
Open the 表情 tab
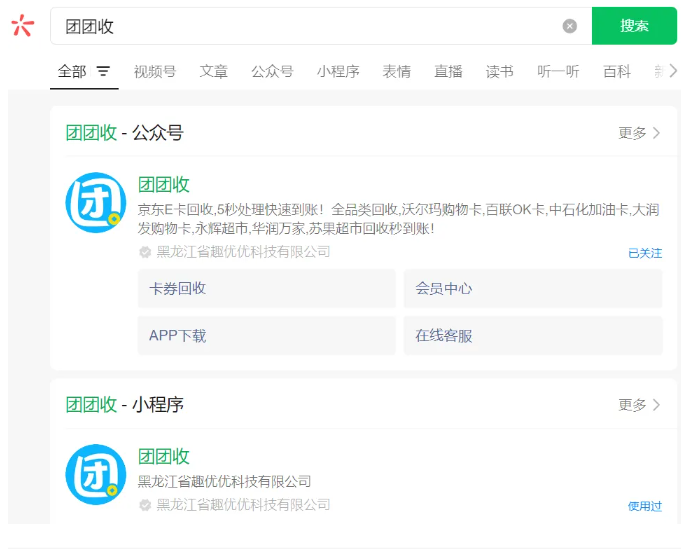coord(396,72)
